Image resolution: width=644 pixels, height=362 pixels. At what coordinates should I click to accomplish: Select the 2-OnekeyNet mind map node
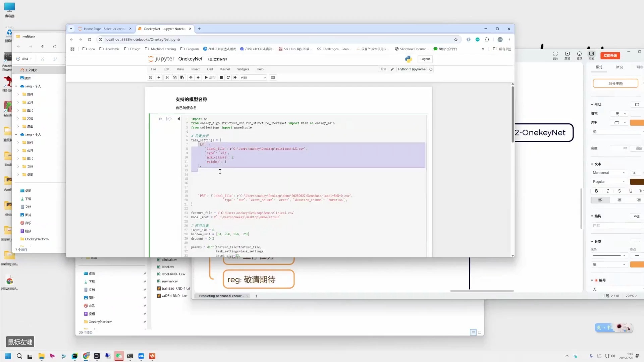click(544, 133)
